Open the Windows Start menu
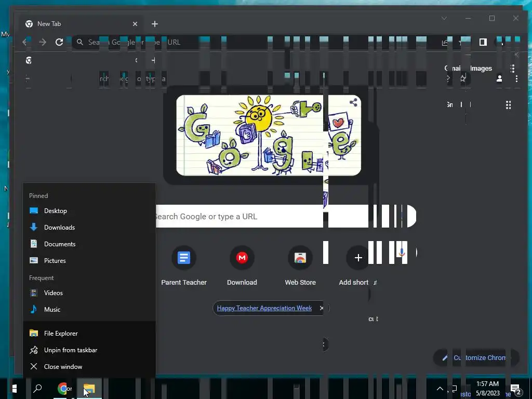The height and width of the screenshot is (399, 532). 14,389
